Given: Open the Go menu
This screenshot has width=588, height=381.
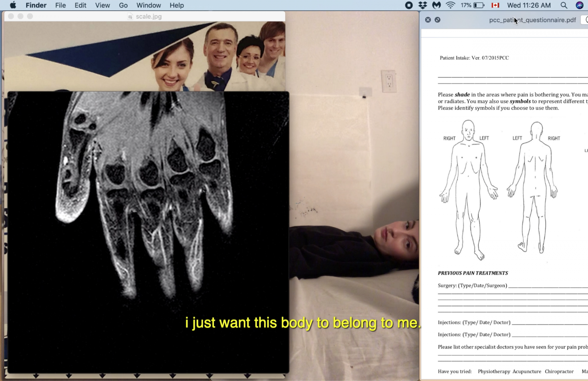Looking at the screenshot, I should [123, 5].
